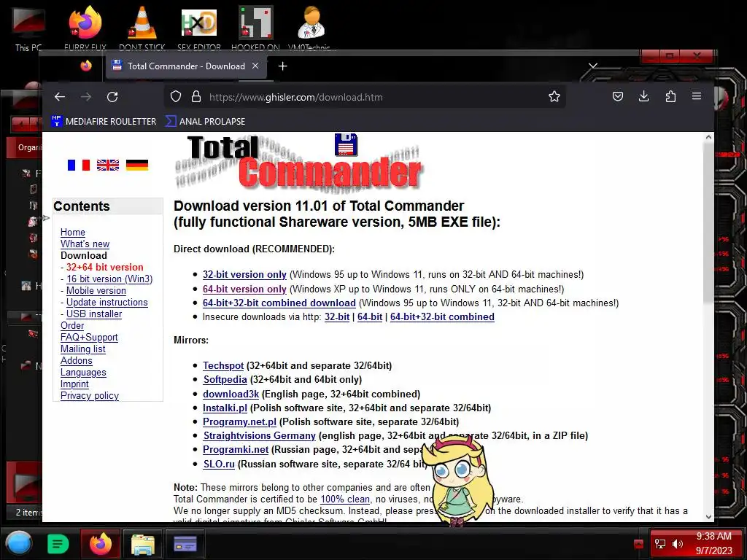
Task: Open the Instalki.pl mirror link
Action: coord(225,408)
